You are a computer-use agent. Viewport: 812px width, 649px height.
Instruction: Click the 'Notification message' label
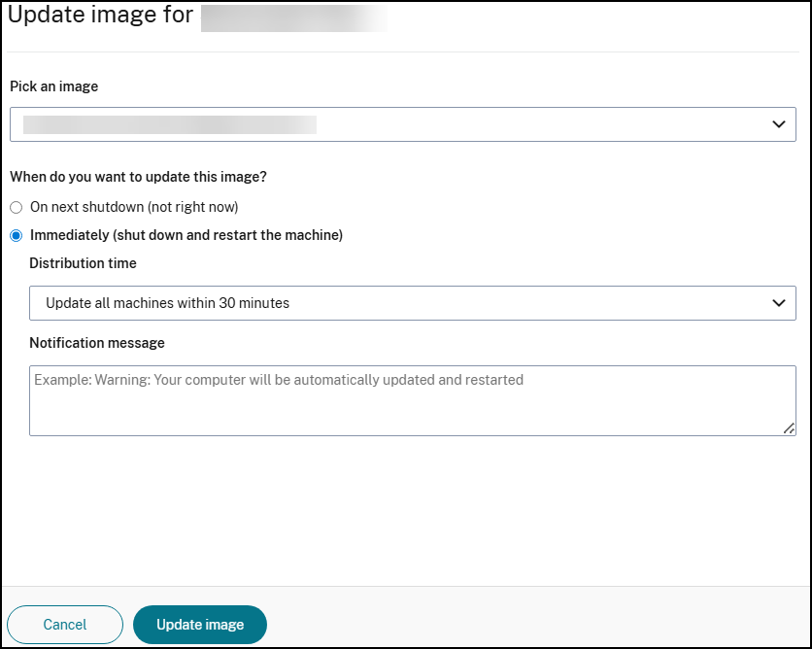tap(97, 343)
